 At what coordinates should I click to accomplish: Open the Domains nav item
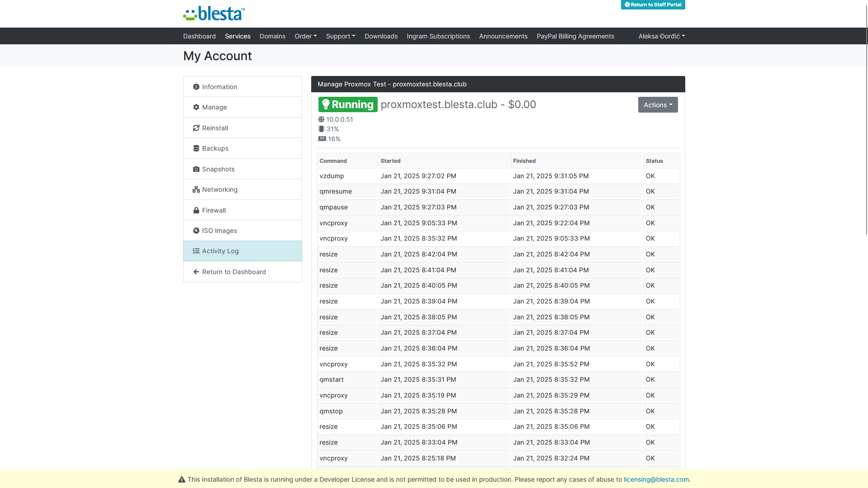click(x=272, y=36)
